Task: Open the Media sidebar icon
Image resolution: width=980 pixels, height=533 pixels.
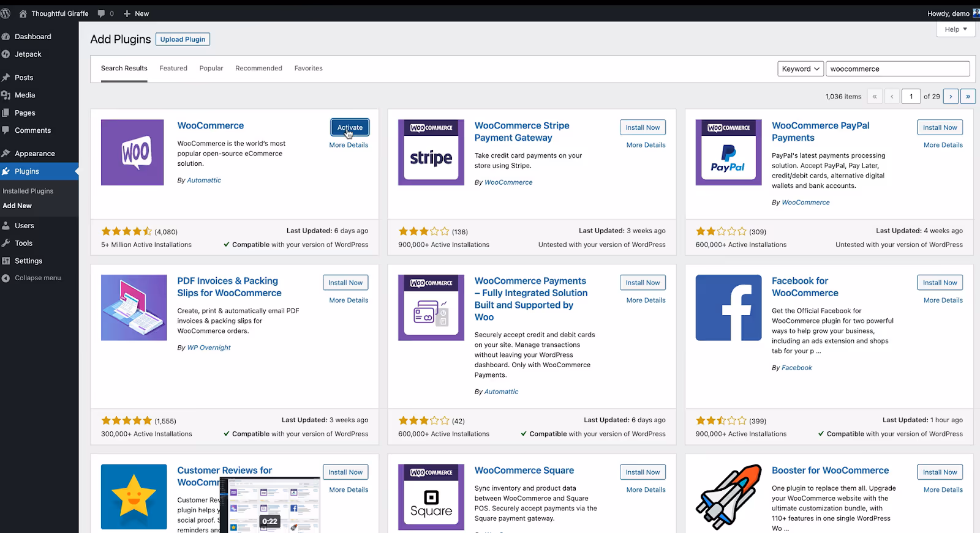Action: [6, 95]
